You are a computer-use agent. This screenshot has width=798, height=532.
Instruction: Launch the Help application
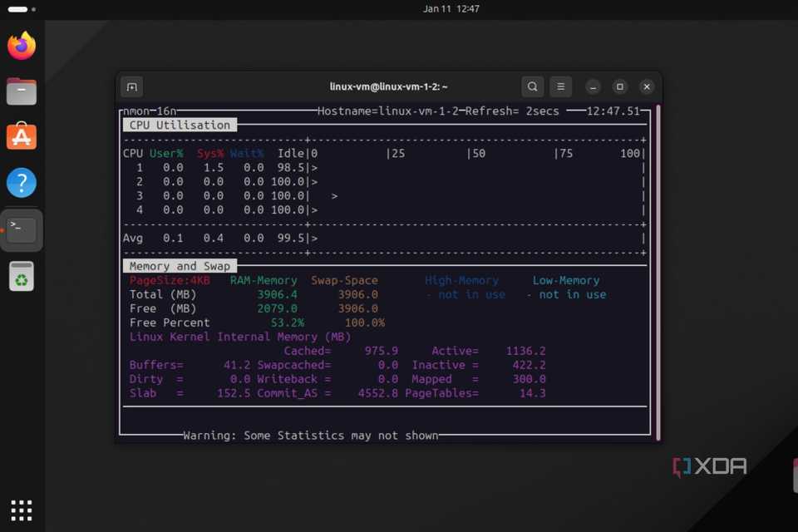coord(21,182)
